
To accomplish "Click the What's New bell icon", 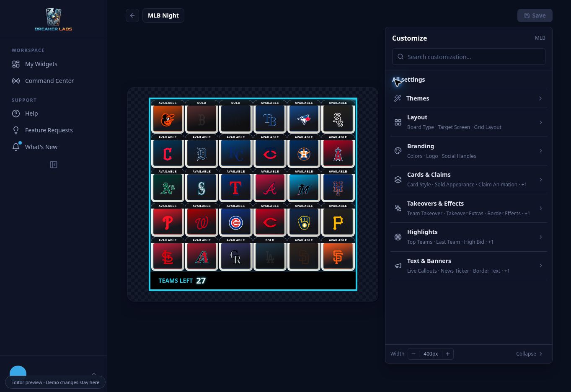I will click(16, 147).
